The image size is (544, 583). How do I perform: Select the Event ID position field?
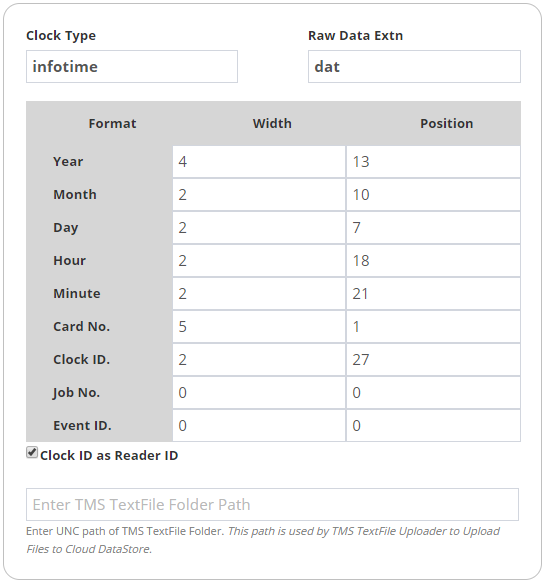pyautogui.click(x=433, y=426)
